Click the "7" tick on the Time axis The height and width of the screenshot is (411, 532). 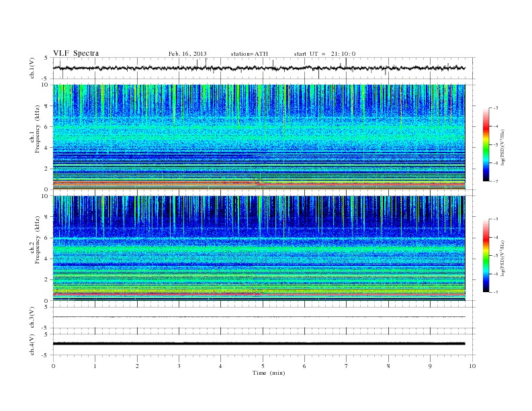(347, 366)
